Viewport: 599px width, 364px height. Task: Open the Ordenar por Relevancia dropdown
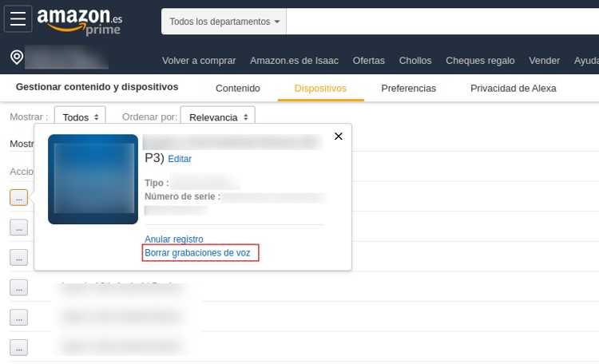(x=218, y=117)
